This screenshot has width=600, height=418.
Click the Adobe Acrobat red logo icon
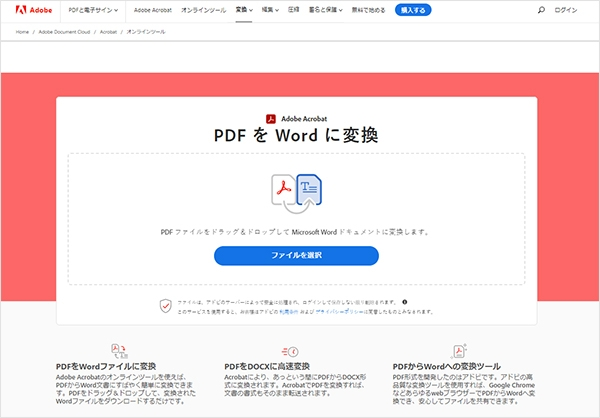pos(271,119)
